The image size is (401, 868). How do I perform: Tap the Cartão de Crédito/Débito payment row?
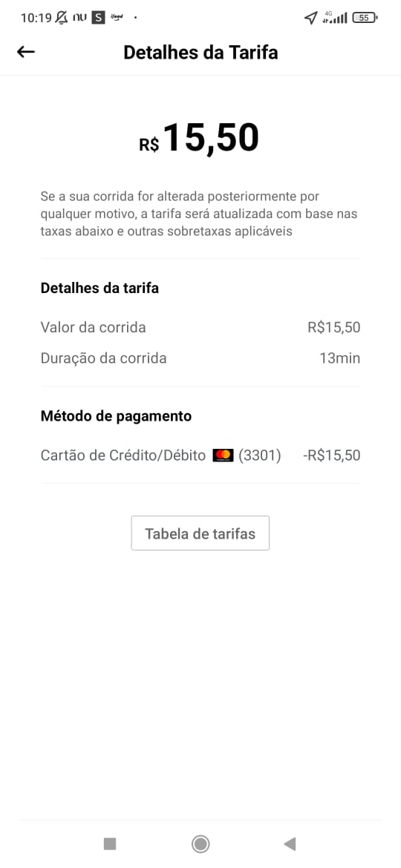click(x=200, y=456)
